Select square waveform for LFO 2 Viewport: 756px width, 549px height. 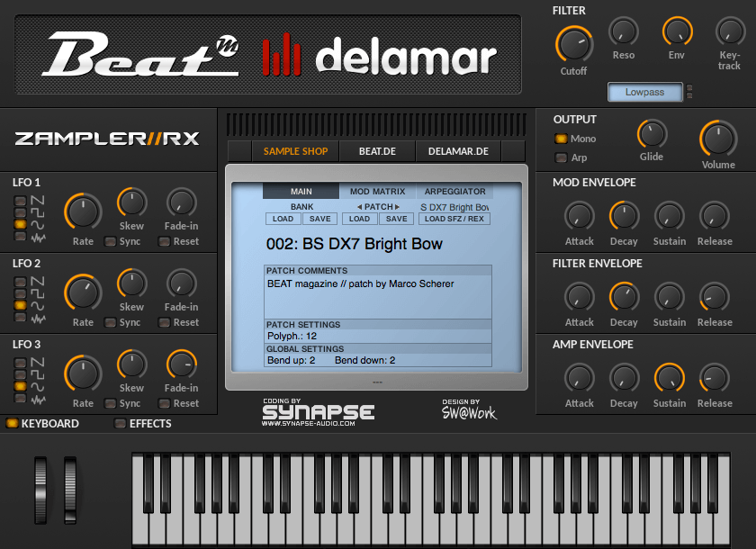[x=20, y=293]
